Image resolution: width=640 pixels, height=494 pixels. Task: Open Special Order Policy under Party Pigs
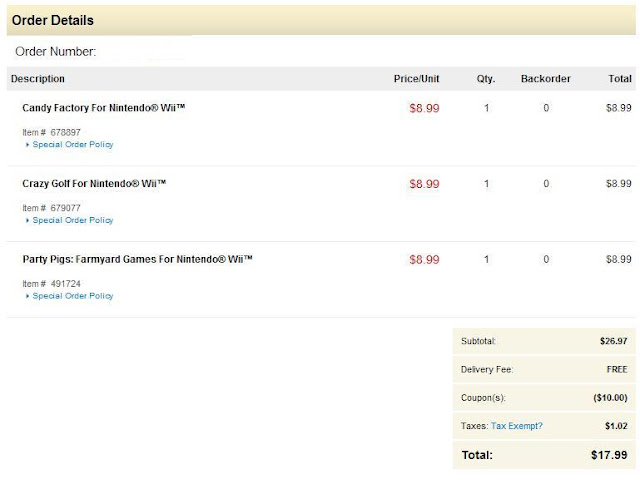pyautogui.click(x=73, y=296)
